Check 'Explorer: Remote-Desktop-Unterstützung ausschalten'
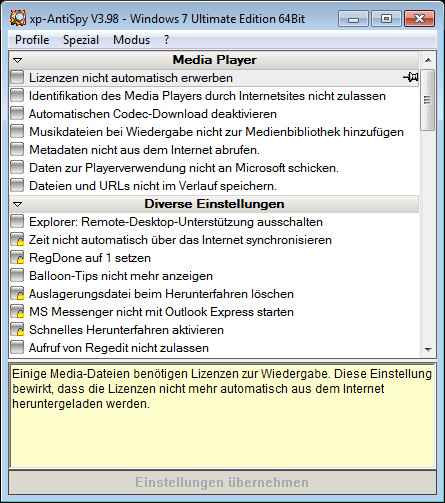The width and height of the screenshot is (445, 503). click(17, 221)
